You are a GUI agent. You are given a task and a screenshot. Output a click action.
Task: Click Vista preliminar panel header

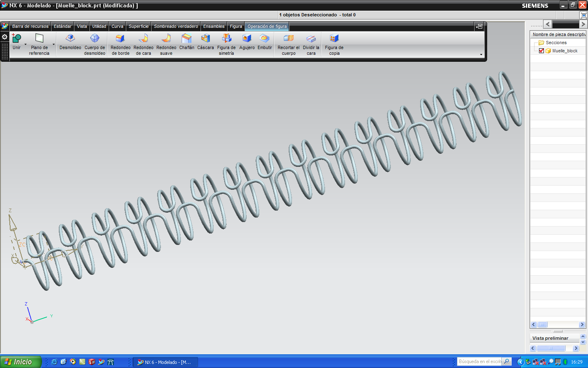tap(555, 338)
